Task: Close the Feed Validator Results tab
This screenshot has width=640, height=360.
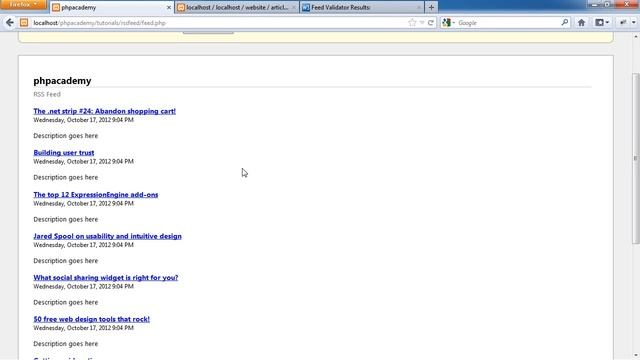Action: [418, 7]
